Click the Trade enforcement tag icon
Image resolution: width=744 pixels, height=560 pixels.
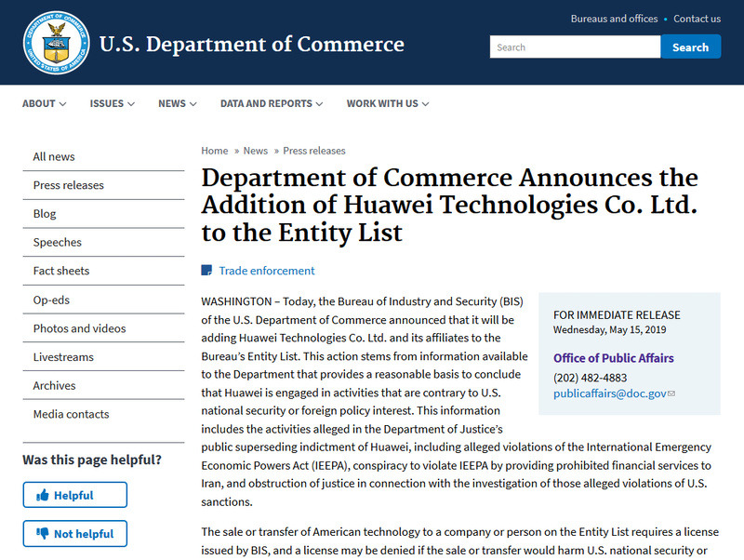(x=206, y=271)
